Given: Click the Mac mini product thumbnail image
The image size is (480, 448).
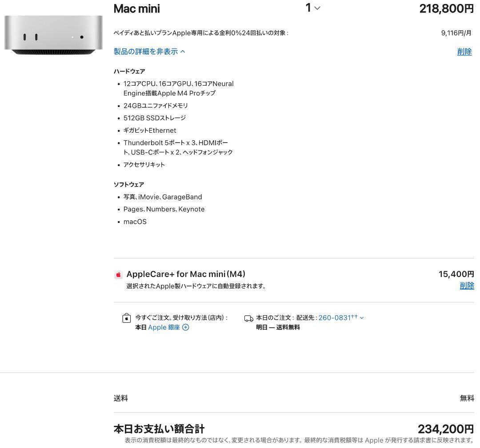Looking at the screenshot, I should point(53,36).
